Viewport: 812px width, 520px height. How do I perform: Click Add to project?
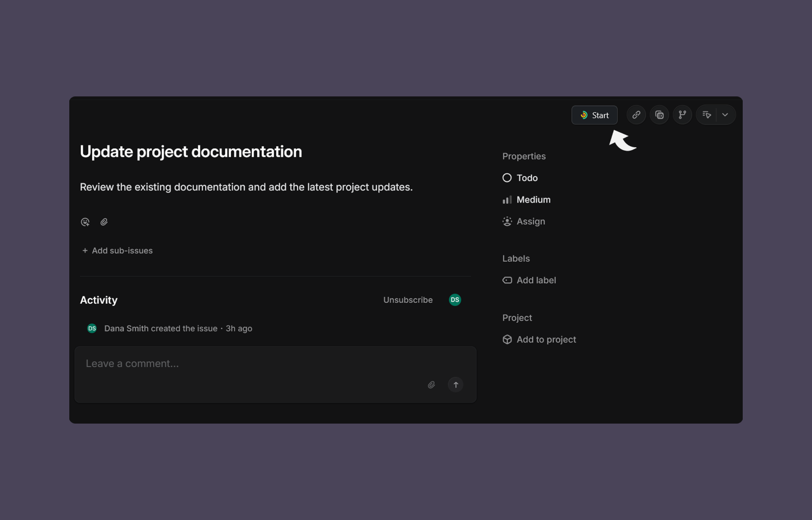coord(539,339)
